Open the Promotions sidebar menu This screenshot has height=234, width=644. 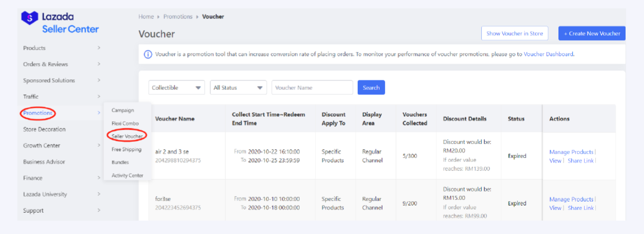click(38, 113)
